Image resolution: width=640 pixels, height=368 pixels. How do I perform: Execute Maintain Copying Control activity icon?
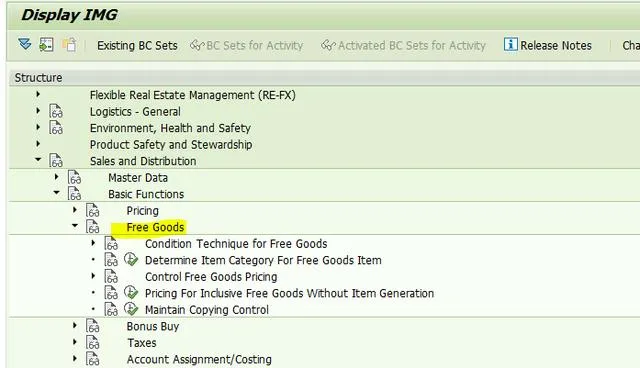coord(131,309)
